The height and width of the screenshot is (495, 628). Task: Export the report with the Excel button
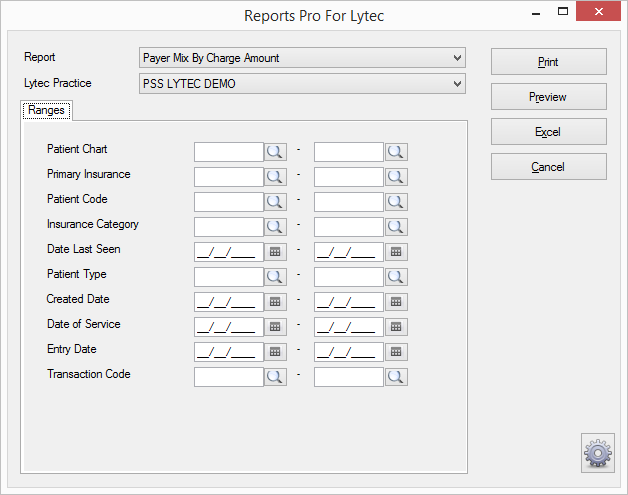point(549,131)
